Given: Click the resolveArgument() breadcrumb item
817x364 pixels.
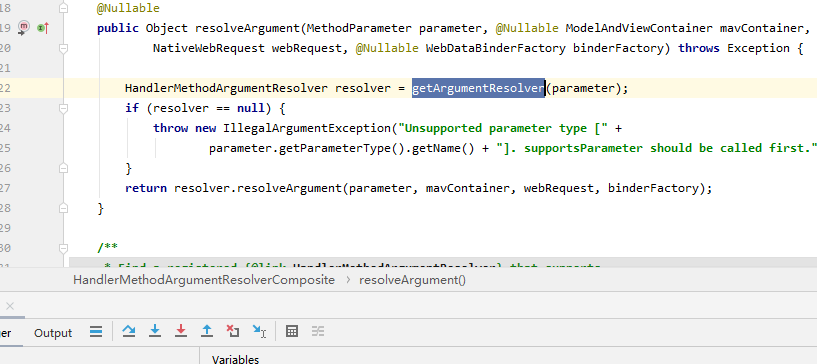Looking at the screenshot, I should click(x=413, y=280).
